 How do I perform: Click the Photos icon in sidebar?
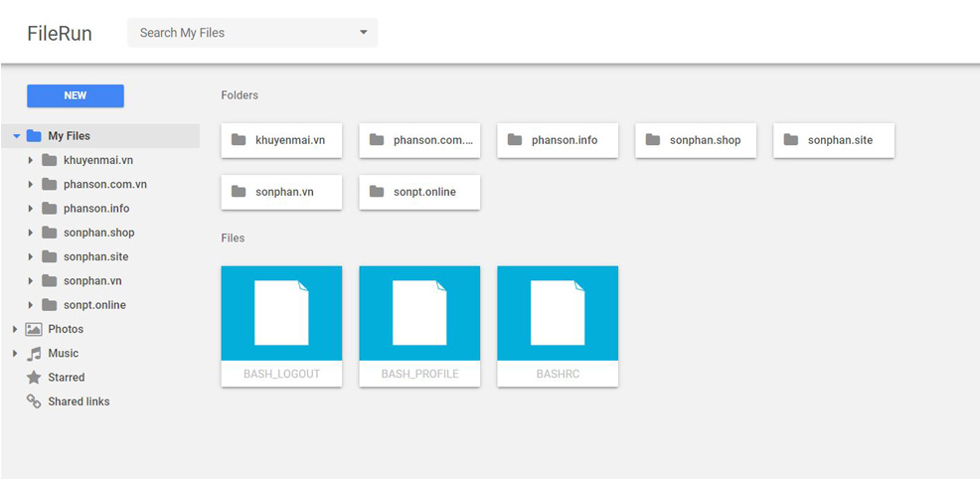34,329
